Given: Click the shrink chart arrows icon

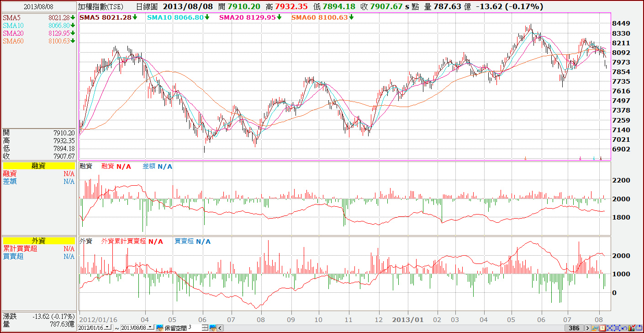Looking at the screenshot, I should pyautogui.click(x=610, y=328).
